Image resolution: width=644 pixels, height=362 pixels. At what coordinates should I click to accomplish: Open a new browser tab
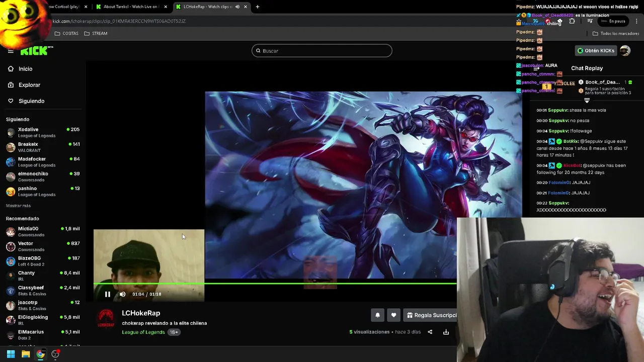coord(258,7)
